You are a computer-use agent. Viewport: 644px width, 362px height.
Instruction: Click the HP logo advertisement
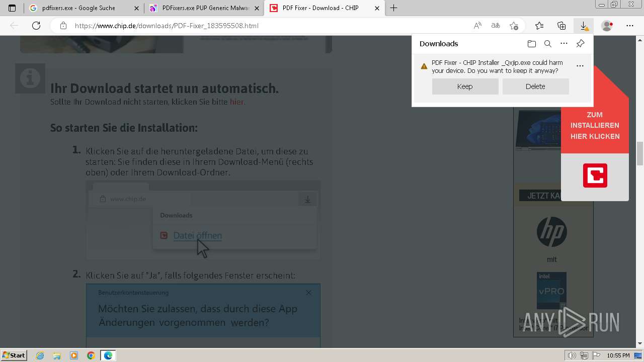552,232
